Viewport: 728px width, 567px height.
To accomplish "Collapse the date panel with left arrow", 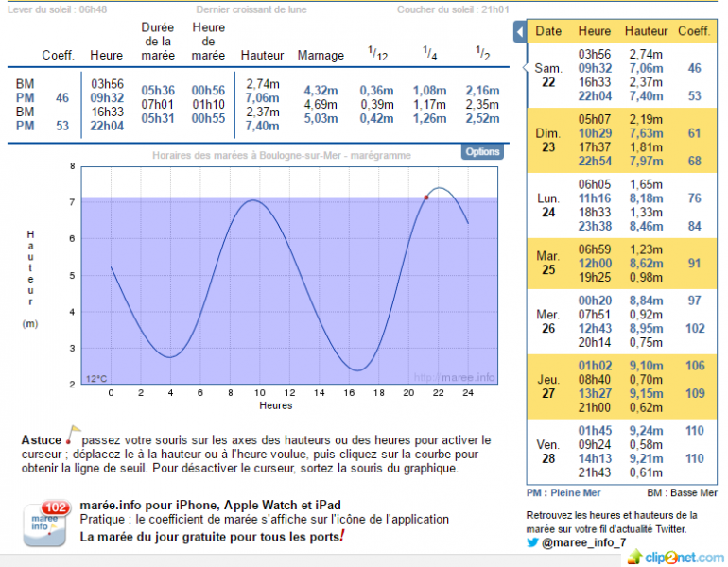I will [520, 32].
